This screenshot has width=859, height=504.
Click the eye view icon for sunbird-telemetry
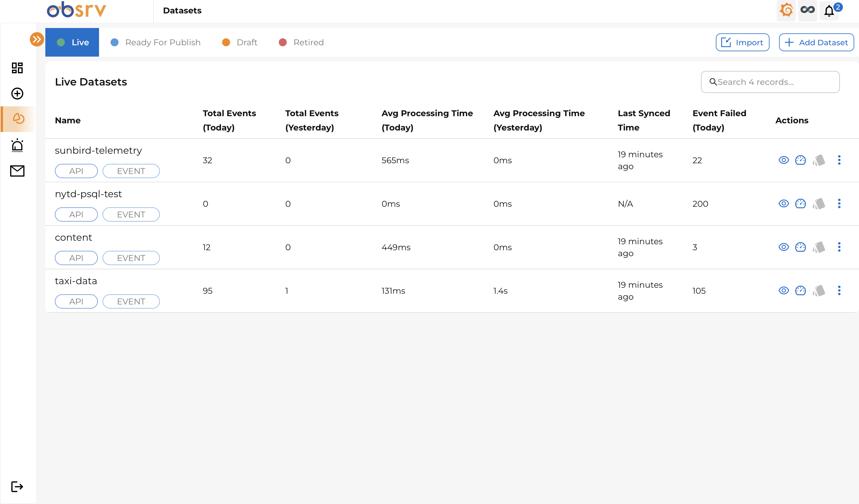[x=784, y=160]
